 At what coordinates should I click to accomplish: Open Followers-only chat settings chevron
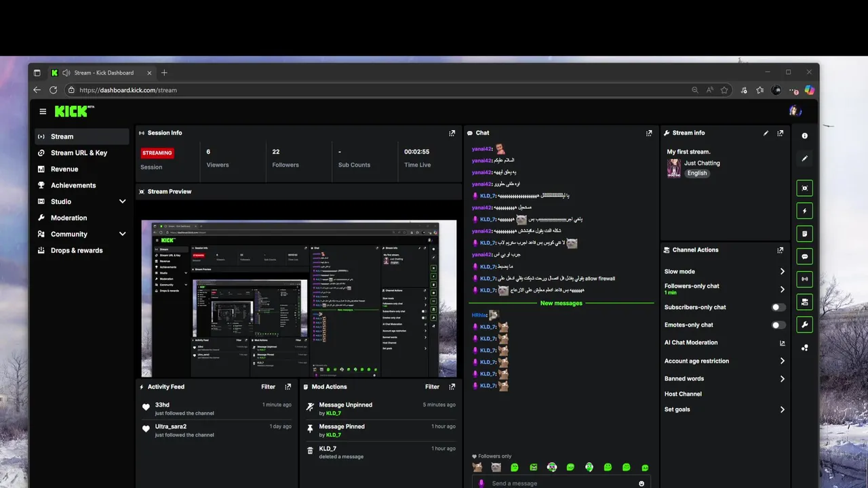coord(782,289)
